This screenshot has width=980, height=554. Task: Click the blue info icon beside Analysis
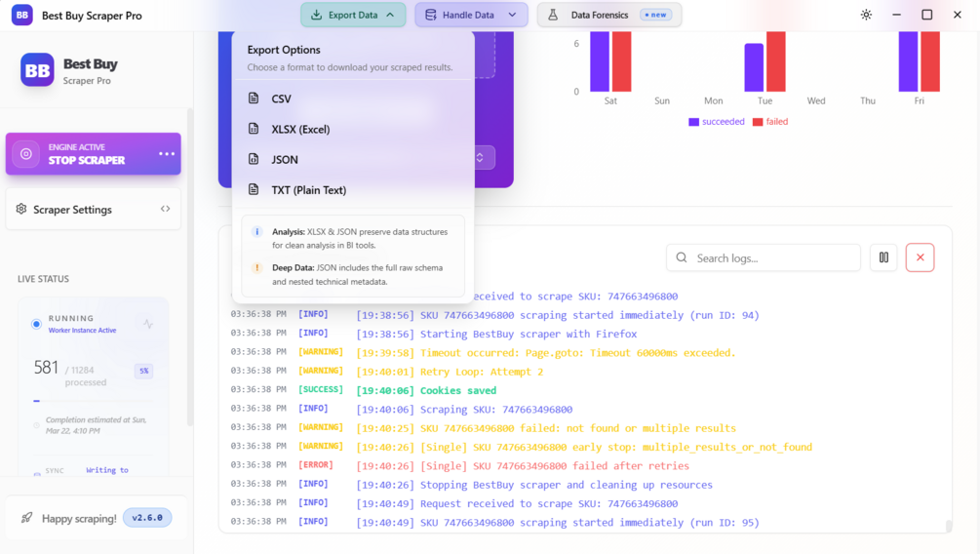point(256,232)
